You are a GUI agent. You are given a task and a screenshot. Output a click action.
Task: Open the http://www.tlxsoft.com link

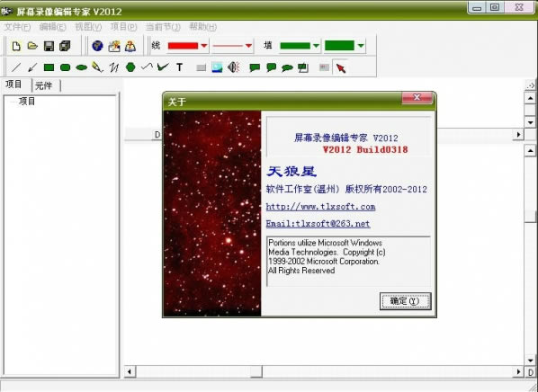tap(320, 207)
